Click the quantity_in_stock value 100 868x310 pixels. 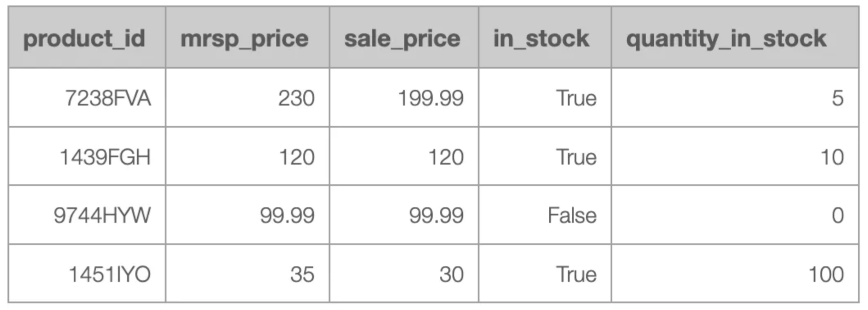pyautogui.click(x=826, y=274)
